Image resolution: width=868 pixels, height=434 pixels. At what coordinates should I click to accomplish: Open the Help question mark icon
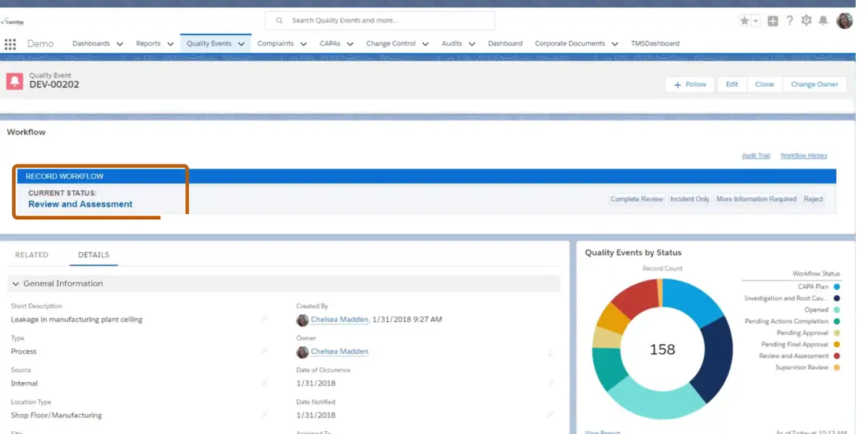[x=790, y=21]
